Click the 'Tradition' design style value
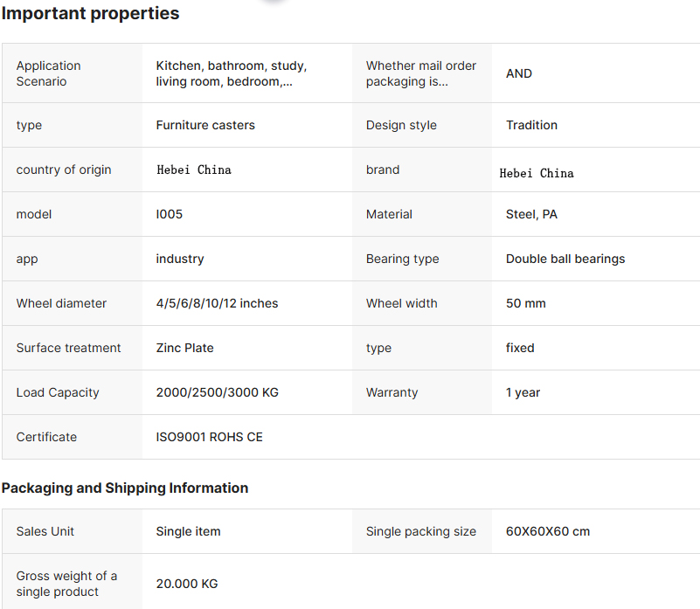Viewport: 700px width, 609px height. 531,125
